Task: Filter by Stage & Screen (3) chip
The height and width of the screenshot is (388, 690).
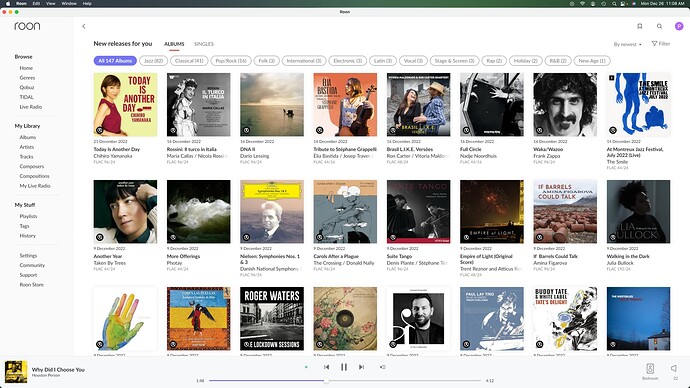Action: (x=455, y=61)
